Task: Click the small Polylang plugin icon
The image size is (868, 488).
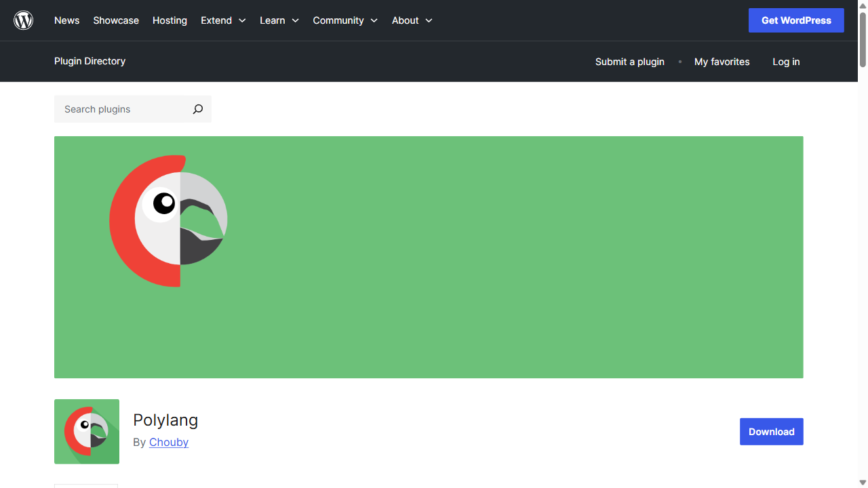Action: point(87,432)
